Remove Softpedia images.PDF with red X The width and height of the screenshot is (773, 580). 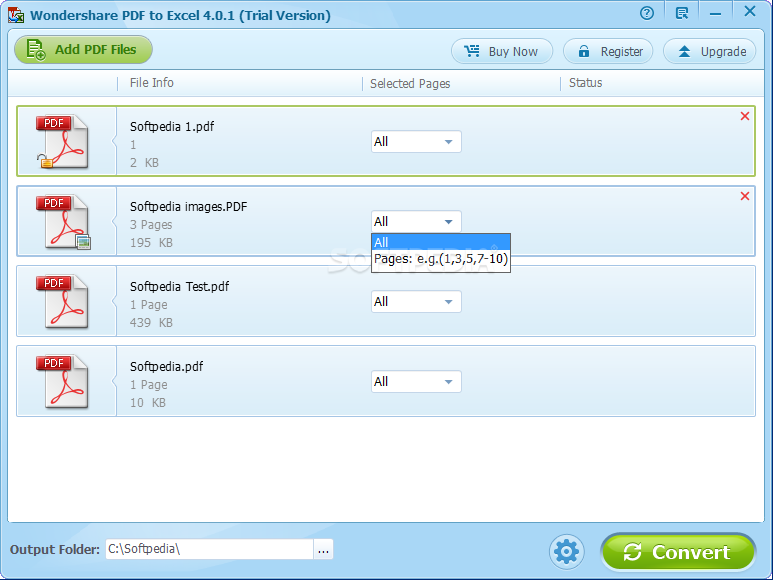pos(745,196)
